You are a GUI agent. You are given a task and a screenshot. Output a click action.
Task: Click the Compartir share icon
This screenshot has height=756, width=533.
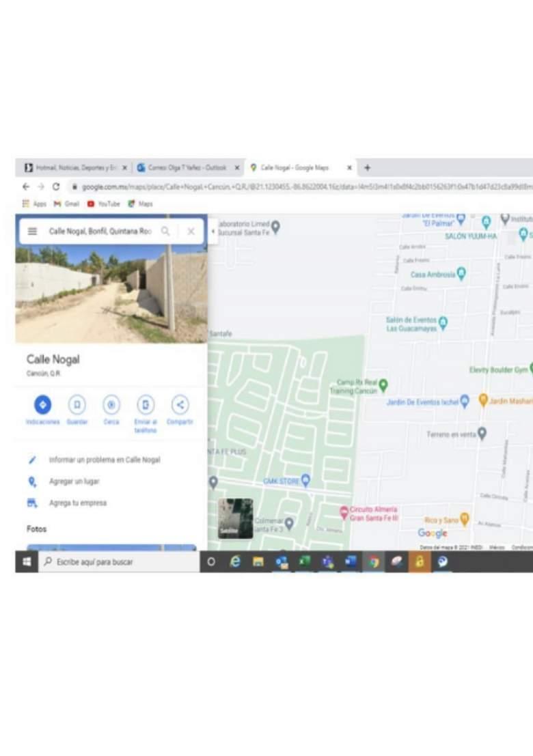(180, 405)
